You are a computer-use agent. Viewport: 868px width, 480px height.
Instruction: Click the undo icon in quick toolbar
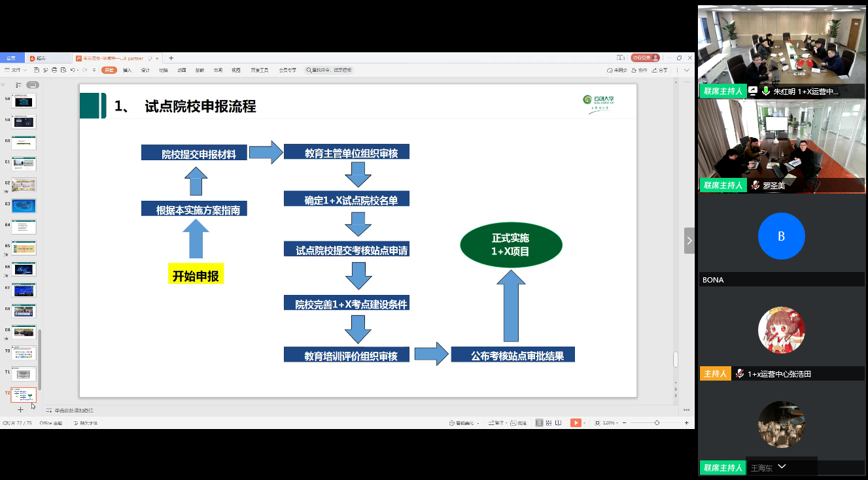pyautogui.click(x=73, y=70)
